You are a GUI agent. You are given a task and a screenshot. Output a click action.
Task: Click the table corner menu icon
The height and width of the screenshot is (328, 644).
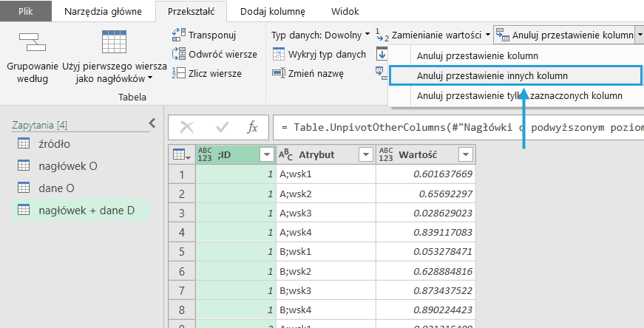click(181, 154)
